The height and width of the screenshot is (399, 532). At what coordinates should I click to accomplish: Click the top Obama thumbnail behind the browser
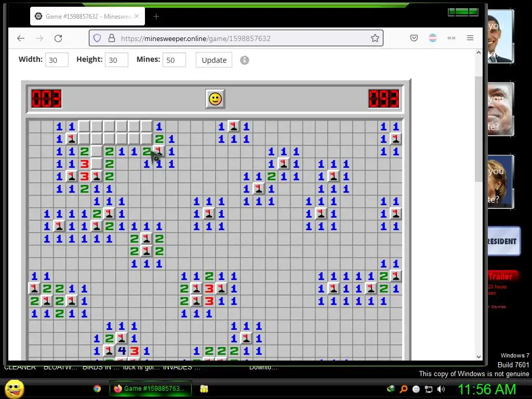point(501,36)
